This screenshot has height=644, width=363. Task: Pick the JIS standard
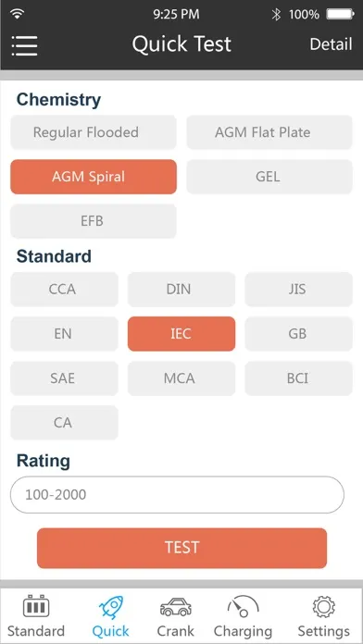[x=298, y=289]
